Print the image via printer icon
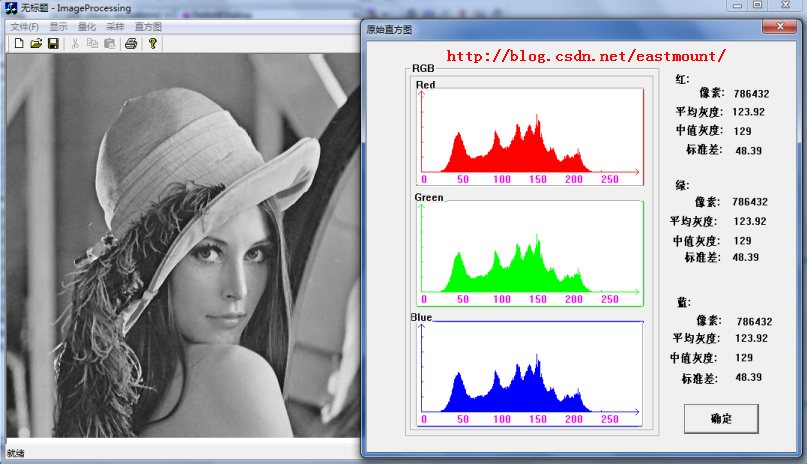The height and width of the screenshot is (464, 807). pos(131,44)
